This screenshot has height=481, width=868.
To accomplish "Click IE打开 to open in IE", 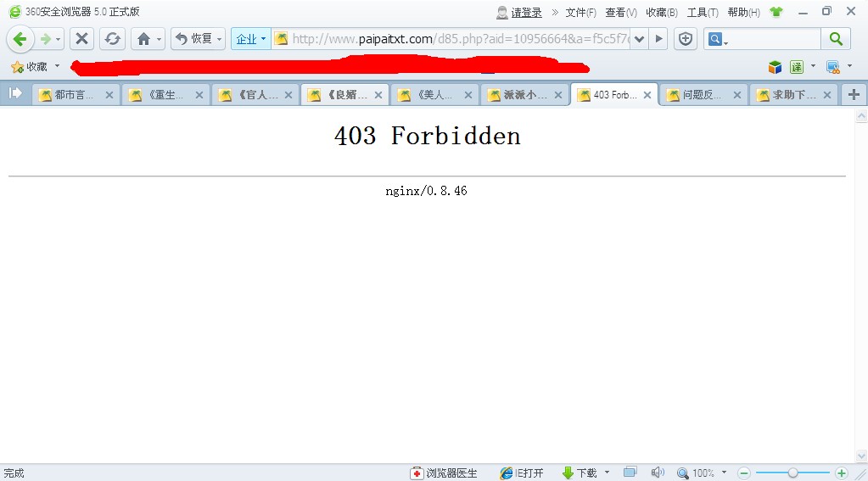I will tap(522, 473).
